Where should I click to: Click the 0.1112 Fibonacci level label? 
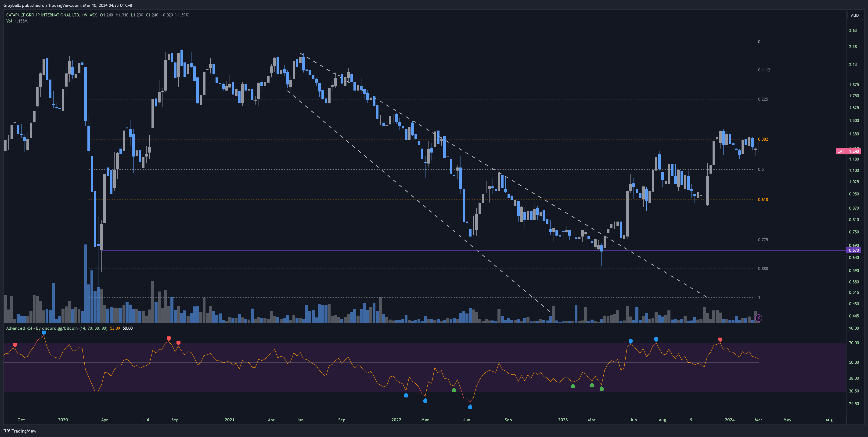(x=764, y=70)
